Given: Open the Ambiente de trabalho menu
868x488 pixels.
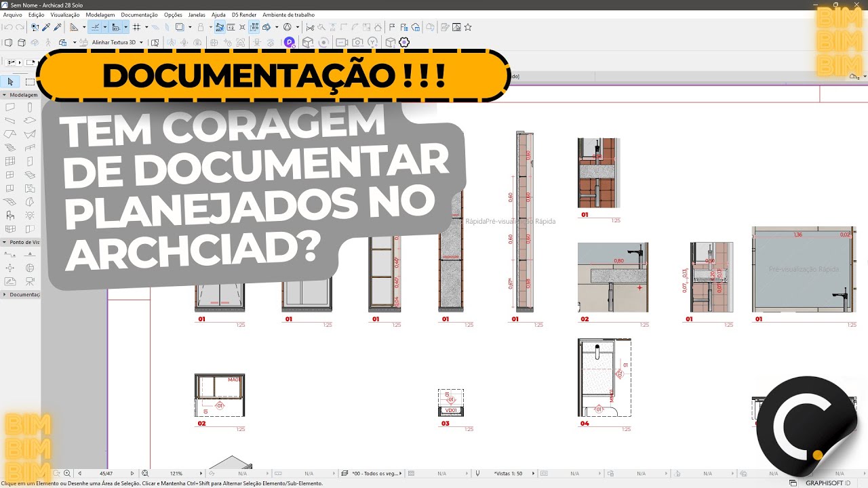Looking at the screenshot, I should point(288,14).
